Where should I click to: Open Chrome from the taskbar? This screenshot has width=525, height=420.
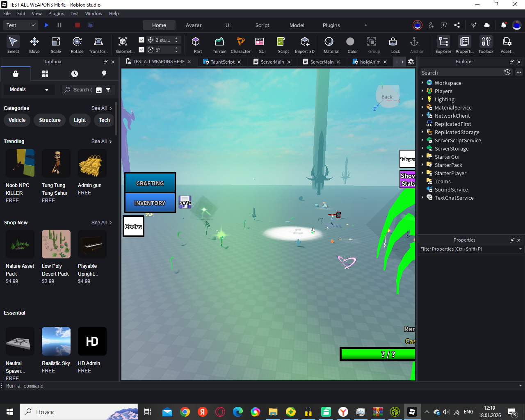[185, 412]
